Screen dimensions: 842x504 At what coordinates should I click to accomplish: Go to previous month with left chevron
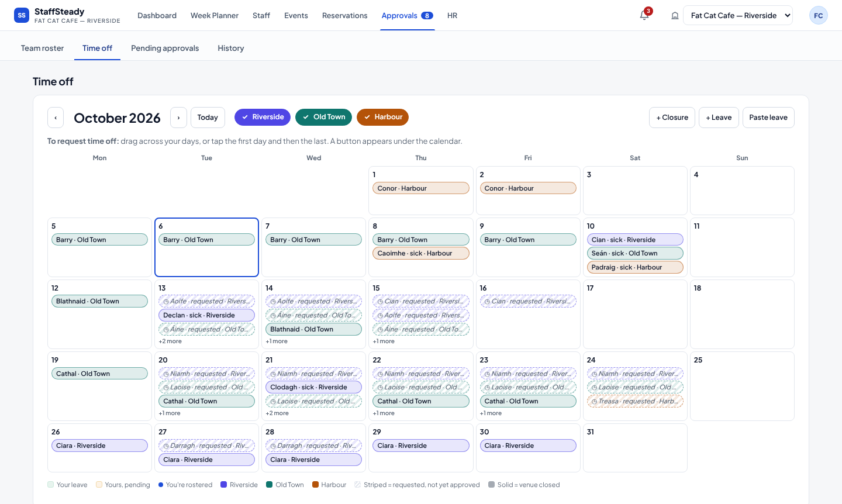[56, 118]
